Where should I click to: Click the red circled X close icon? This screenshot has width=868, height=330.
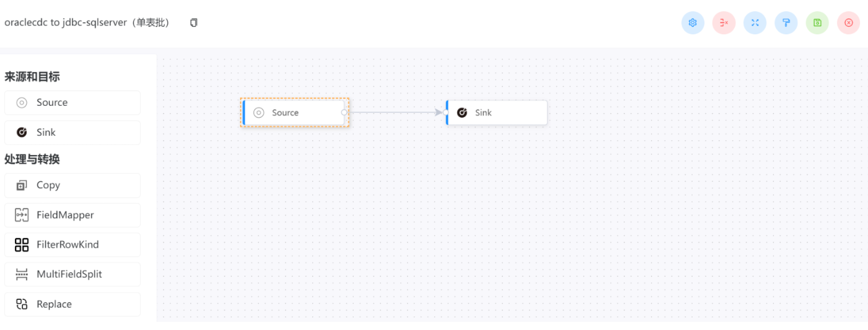tap(848, 23)
